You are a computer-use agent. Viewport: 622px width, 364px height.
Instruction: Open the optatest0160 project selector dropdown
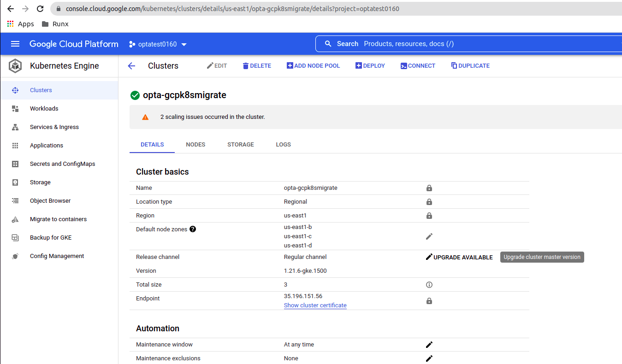[x=158, y=44]
